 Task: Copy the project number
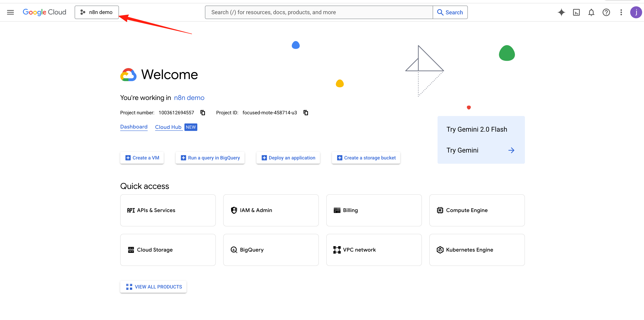click(x=203, y=113)
